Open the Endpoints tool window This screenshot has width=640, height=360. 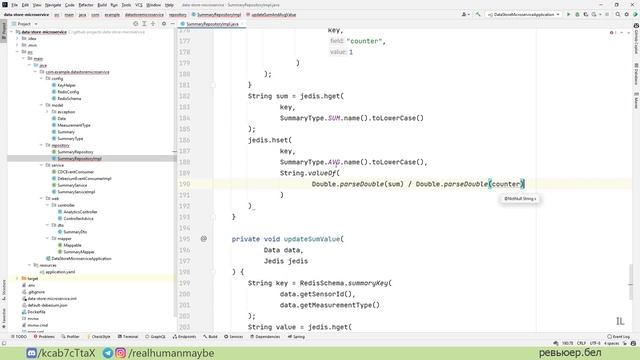pyautogui.click(x=184, y=337)
